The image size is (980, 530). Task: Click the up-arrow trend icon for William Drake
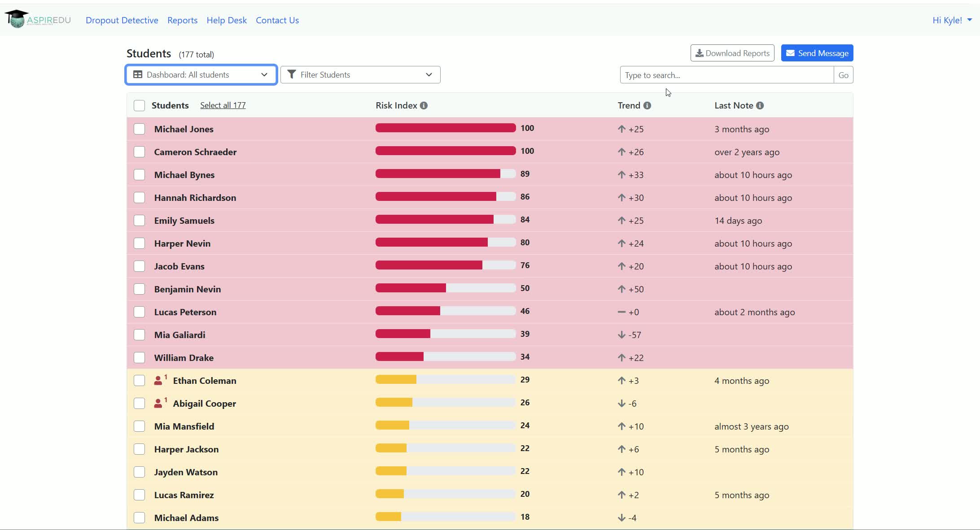click(x=621, y=358)
